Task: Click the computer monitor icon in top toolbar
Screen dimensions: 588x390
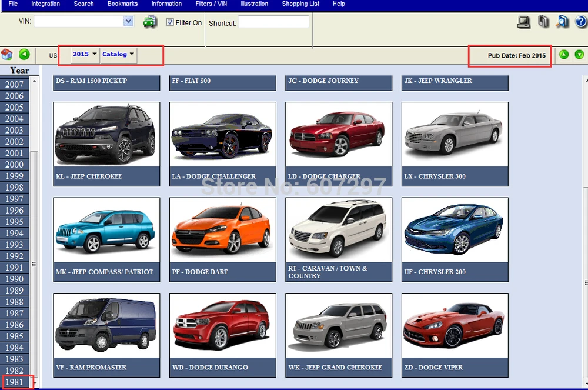Action: (x=523, y=22)
